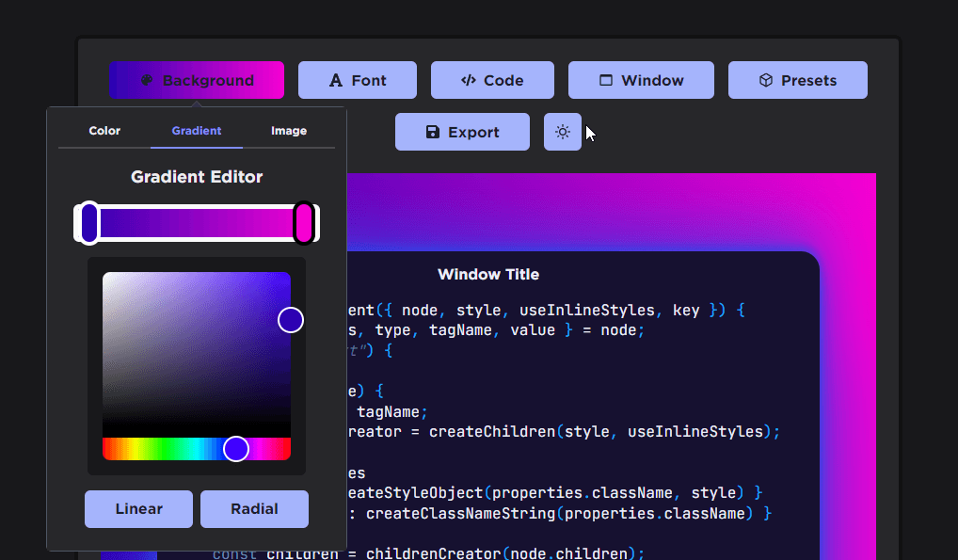Click the palette icon on Background button
The width and height of the screenshot is (958, 560).
click(147, 80)
